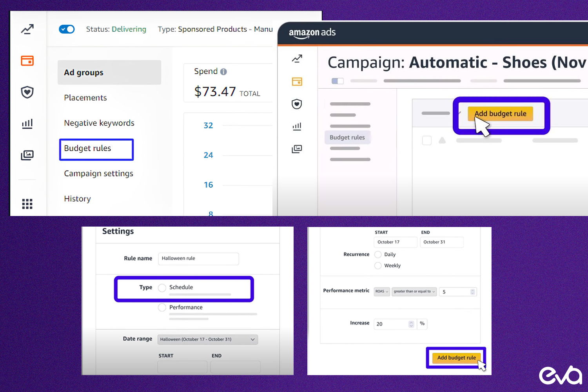The width and height of the screenshot is (588, 392).
Task: Click the $73.47 total spend value
Action: click(x=215, y=92)
